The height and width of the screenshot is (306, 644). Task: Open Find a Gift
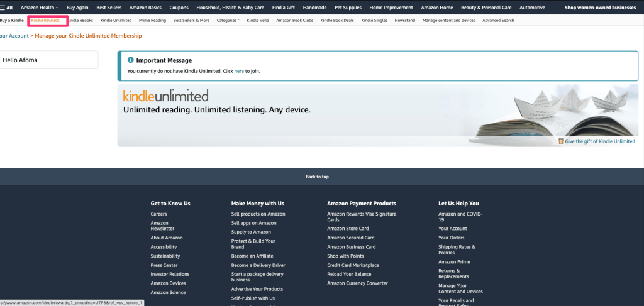tap(284, 8)
